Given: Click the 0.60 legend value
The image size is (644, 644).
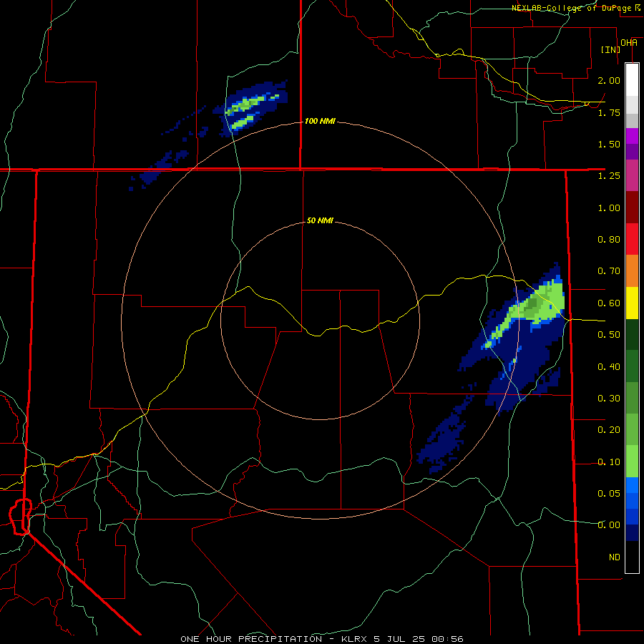Looking at the screenshot, I should pyautogui.click(x=609, y=303).
